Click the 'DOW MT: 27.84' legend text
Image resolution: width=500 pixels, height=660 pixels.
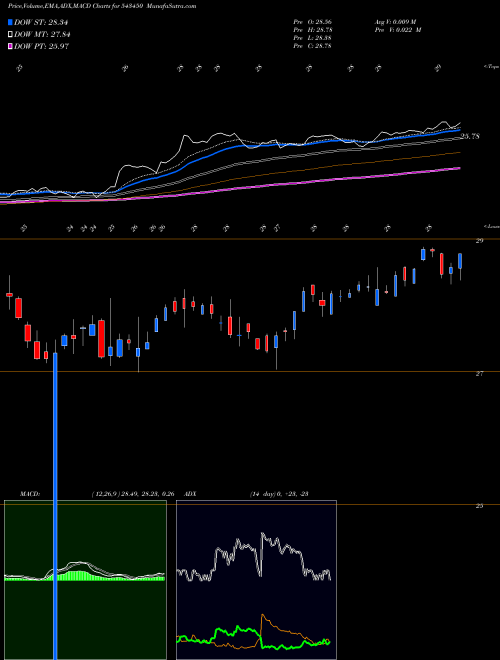(42, 35)
